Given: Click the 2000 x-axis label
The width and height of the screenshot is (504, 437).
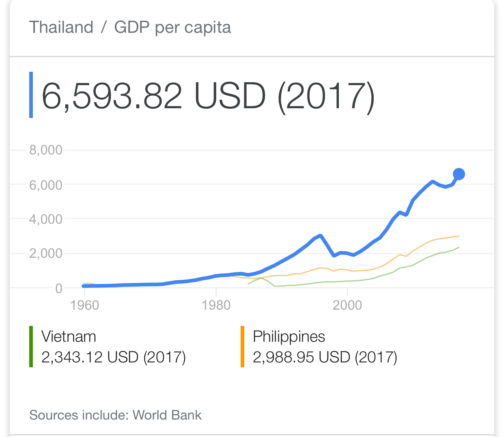Looking at the screenshot, I should click(347, 305).
